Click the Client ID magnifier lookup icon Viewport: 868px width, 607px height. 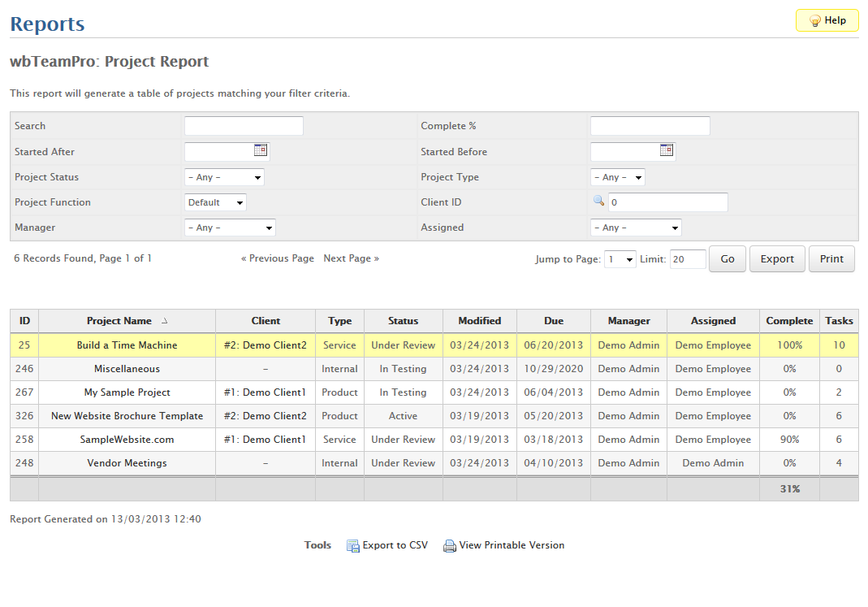[598, 202]
